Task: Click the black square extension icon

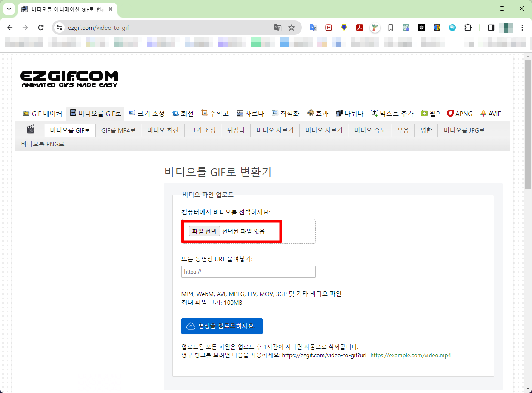Action: 421,28
